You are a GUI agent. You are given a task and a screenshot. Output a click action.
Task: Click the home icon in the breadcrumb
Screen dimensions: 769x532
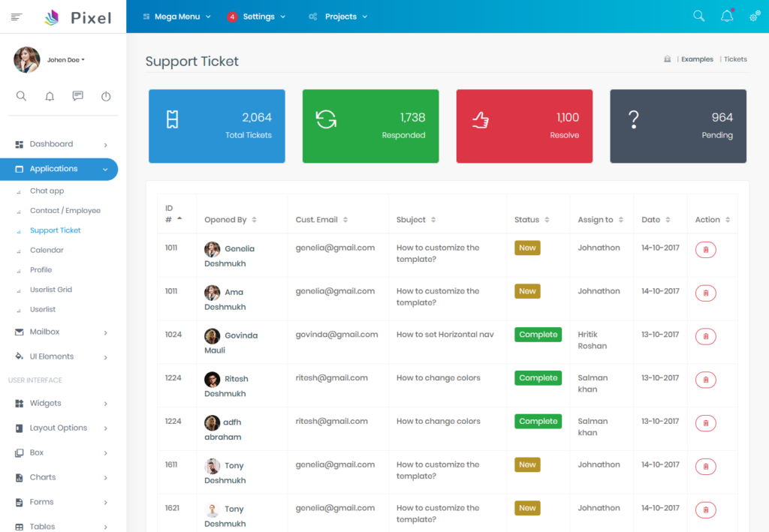point(667,59)
